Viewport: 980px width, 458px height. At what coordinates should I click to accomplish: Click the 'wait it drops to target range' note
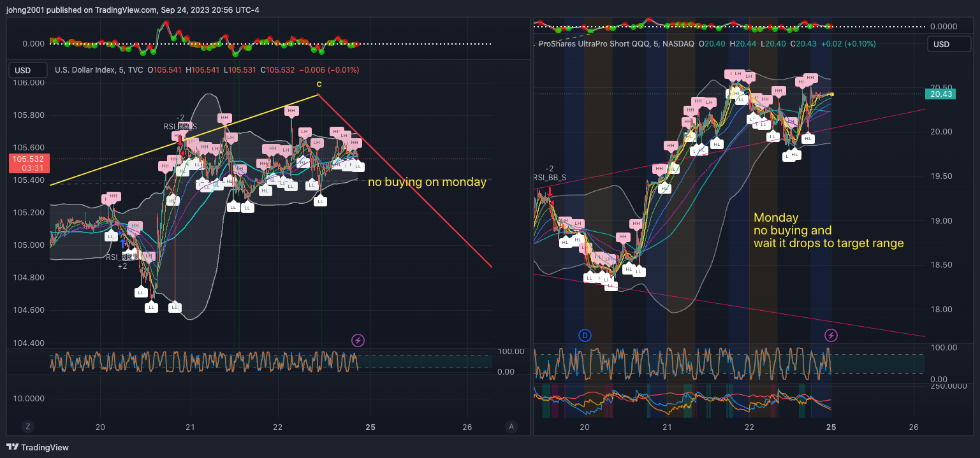pyautogui.click(x=829, y=243)
